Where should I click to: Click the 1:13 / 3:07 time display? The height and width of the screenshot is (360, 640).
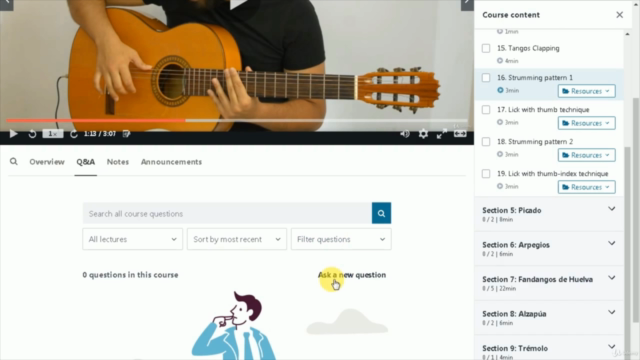[100, 134]
